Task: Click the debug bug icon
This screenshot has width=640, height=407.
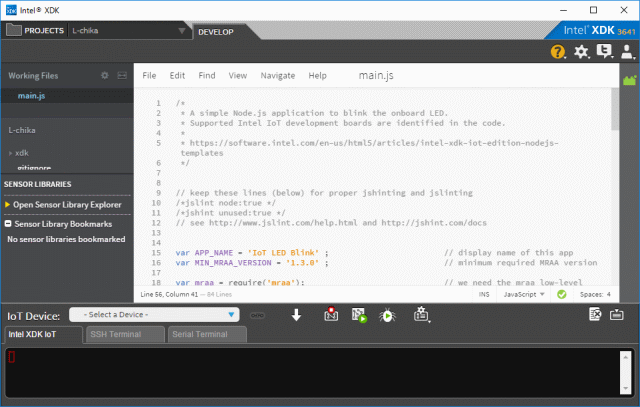Action: click(387, 315)
